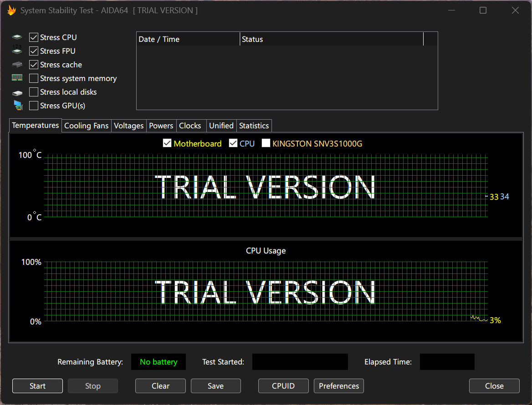532x405 pixels.
Task: Open the Statistics tab
Action: (254, 126)
